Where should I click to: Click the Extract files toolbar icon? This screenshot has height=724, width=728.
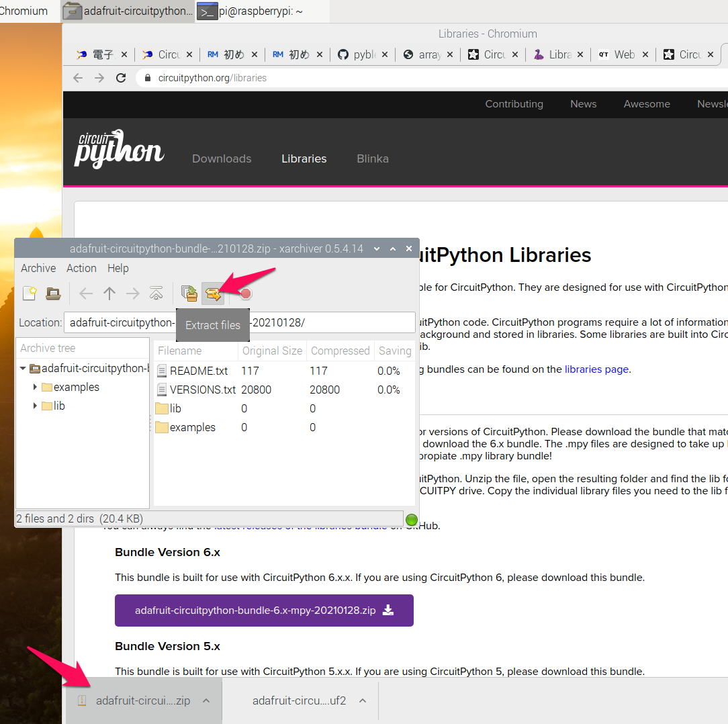pos(213,293)
